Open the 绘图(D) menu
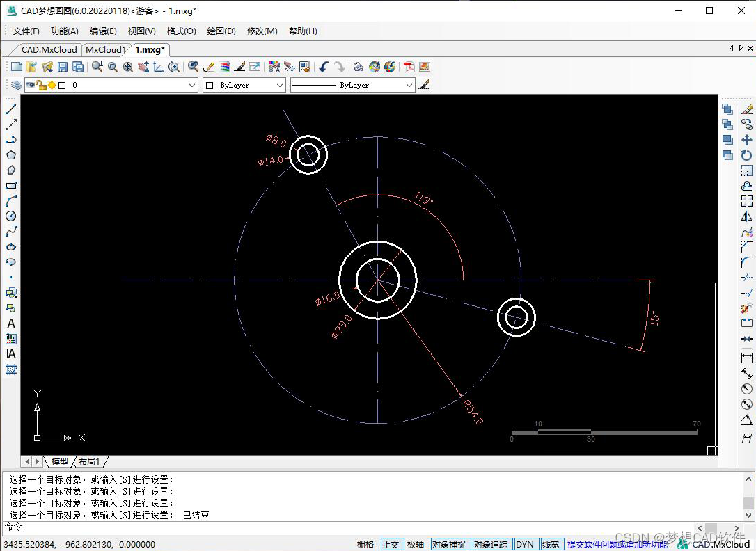Image resolution: width=756 pixels, height=551 pixels. click(221, 31)
